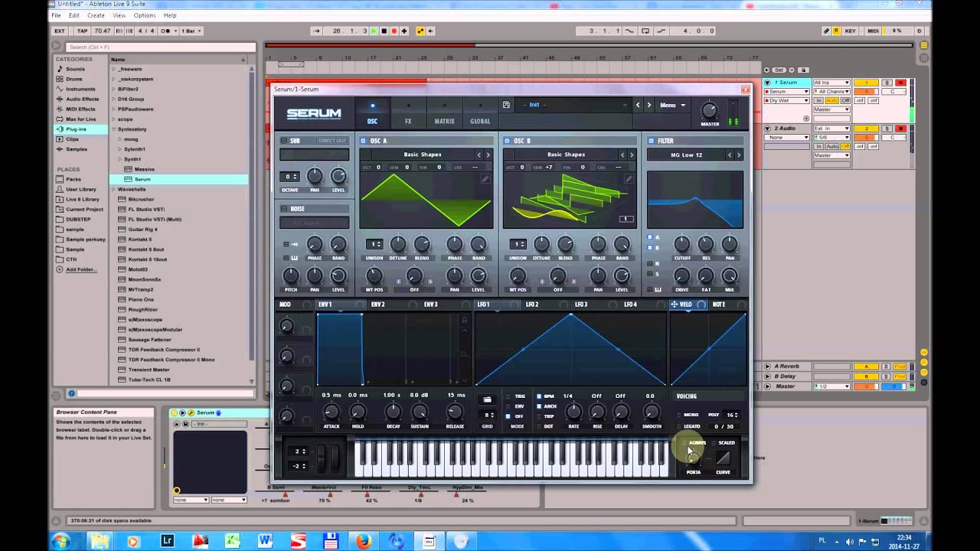The width and height of the screenshot is (980, 551).
Task: Switch to the Serum GLOBAL tab
Action: (x=480, y=121)
